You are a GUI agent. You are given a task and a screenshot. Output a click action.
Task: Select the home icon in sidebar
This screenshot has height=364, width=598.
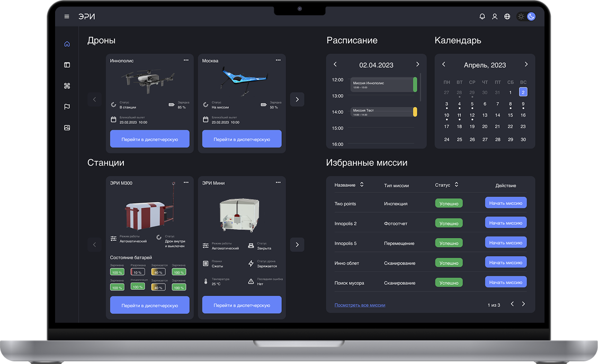click(67, 44)
